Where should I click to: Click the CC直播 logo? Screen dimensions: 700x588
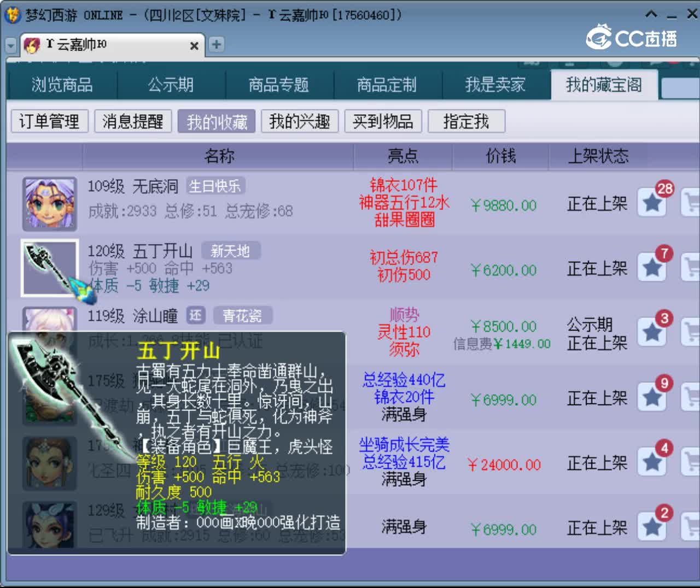[632, 37]
